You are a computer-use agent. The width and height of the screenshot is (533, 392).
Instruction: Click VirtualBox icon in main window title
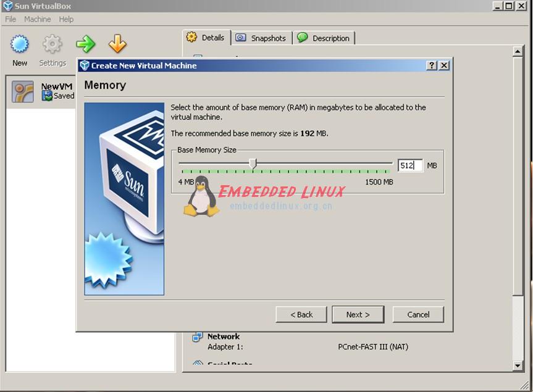coord(7,6)
